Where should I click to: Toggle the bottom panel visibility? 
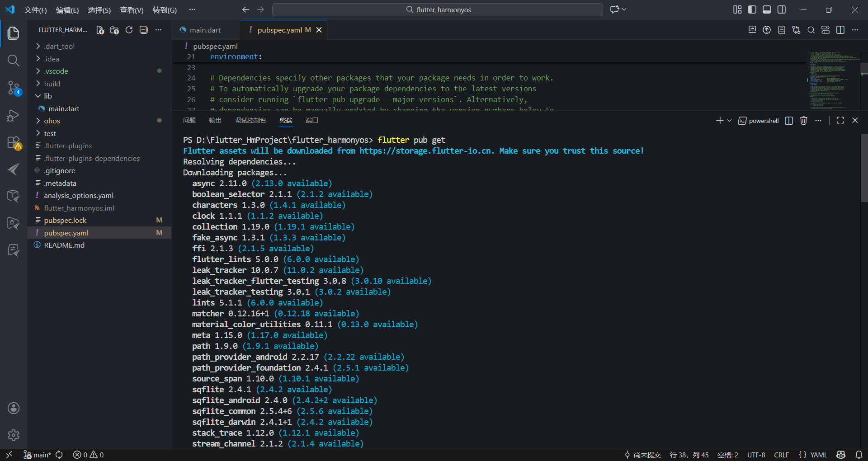click(767, 9)
